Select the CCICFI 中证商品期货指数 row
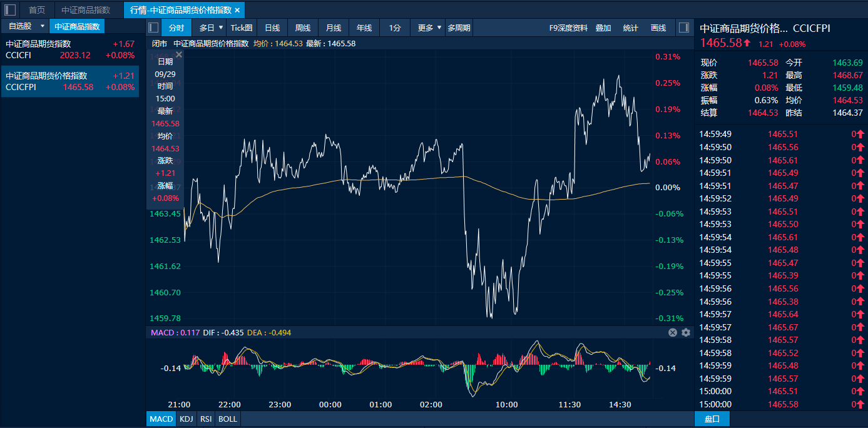 tap(69, 49)
